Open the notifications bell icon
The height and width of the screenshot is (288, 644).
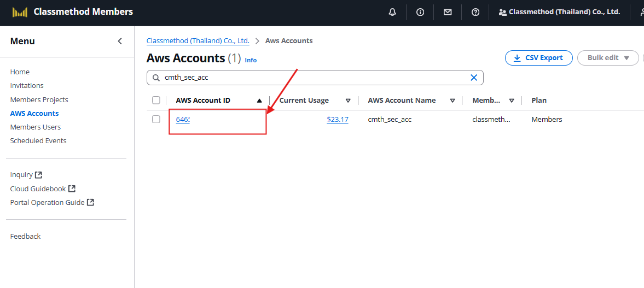coord(392,12)
